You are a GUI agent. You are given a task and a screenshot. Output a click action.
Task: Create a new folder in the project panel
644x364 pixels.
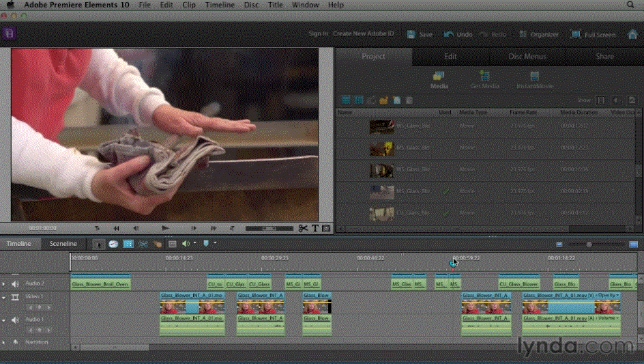(383, 100)
